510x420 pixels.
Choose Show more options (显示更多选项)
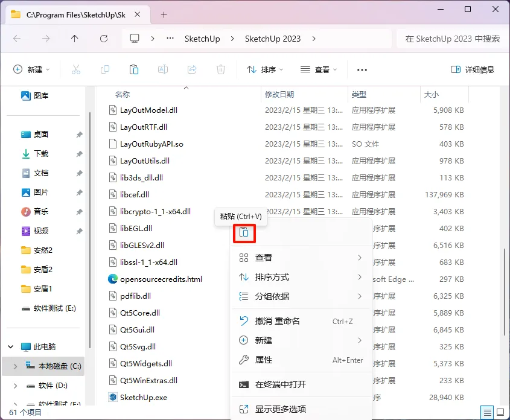pyautogui.click(x=301, y=409)
